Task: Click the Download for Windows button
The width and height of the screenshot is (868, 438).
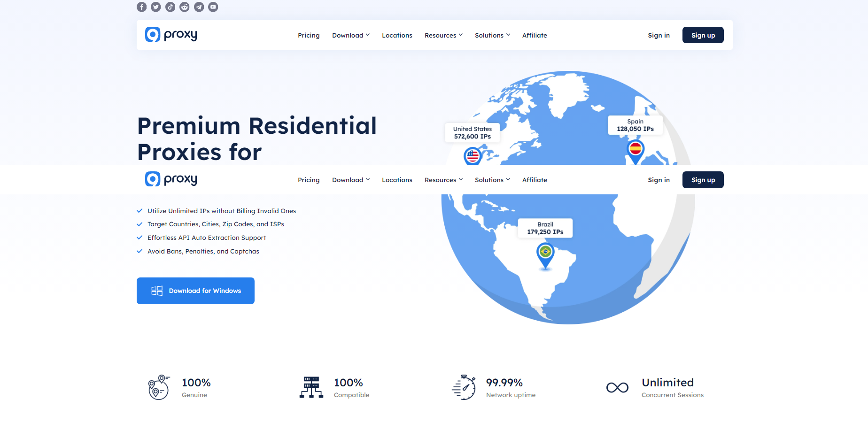Action: coord(195,291)
